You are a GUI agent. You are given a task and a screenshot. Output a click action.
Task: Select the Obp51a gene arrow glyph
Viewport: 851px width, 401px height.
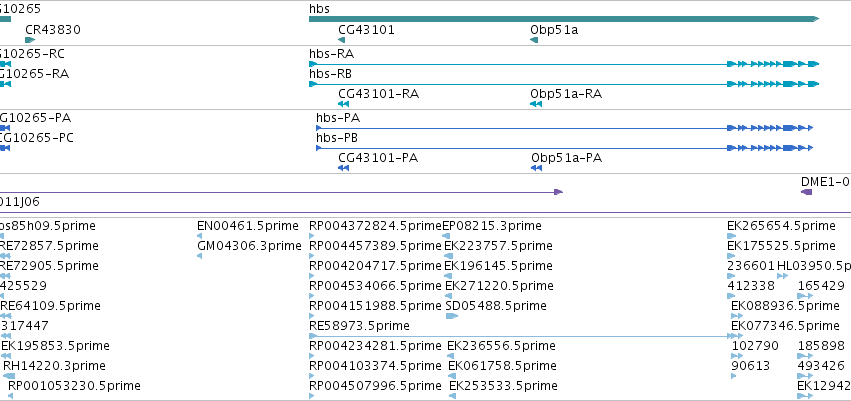point(534,40)
